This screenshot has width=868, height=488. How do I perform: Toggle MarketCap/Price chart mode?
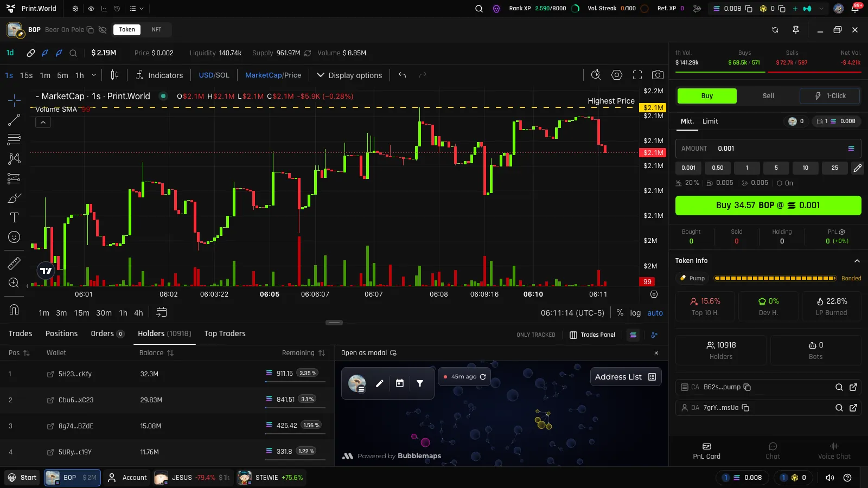pyautogui.click(x=273, y=75)
